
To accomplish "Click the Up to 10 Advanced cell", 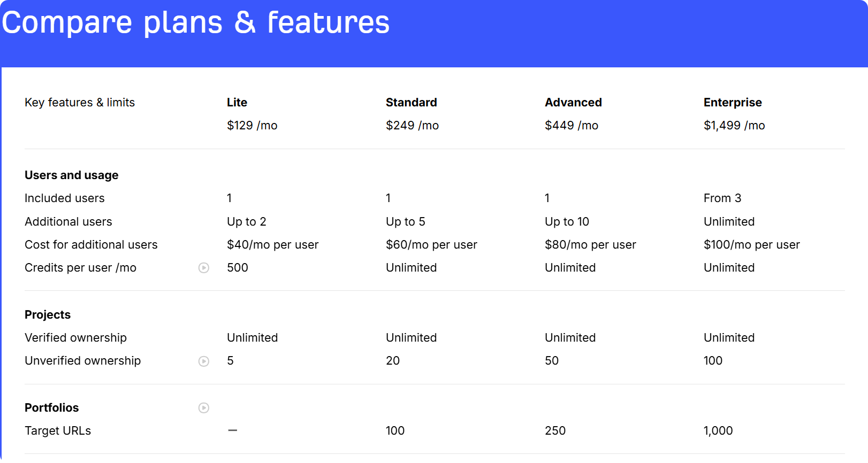I will pos(567,221).
